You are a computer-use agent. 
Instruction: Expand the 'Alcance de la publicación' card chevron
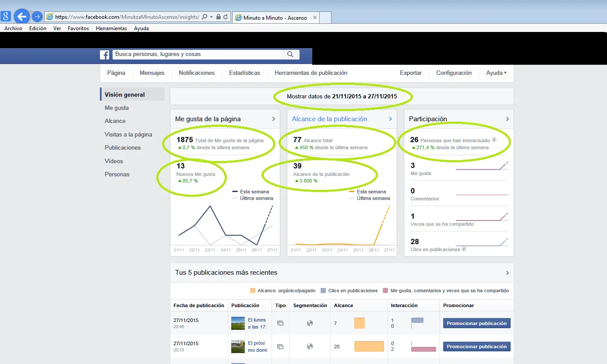391,119
